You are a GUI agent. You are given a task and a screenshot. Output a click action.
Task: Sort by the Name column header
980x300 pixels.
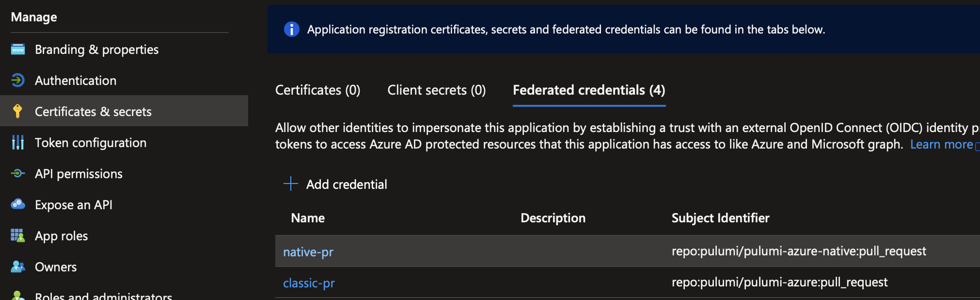coord(308,218)
